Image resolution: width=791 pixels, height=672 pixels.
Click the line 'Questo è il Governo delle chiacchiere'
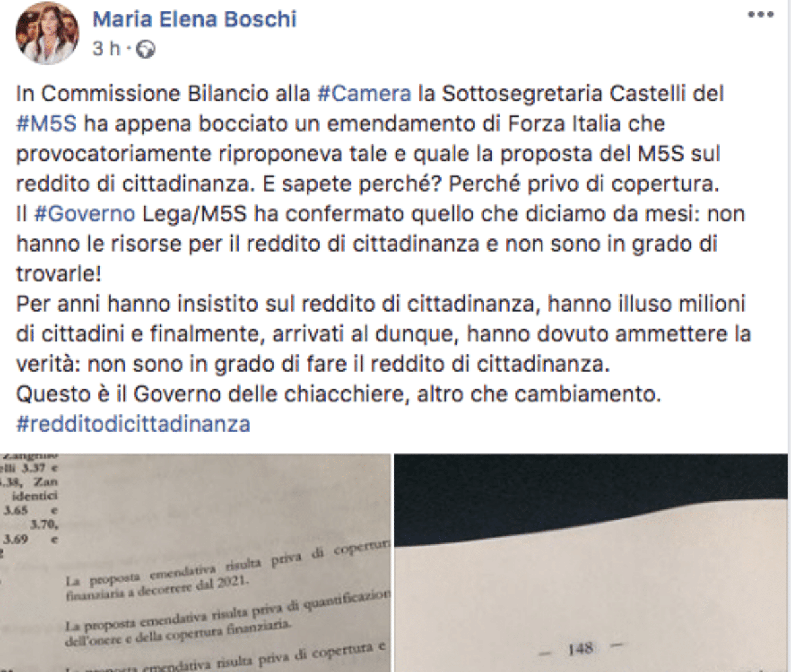coord(338,394)
